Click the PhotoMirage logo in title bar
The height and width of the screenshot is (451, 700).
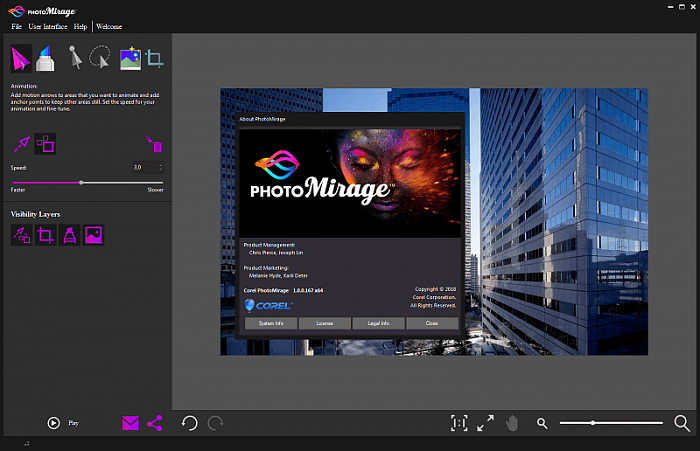tap(42, 11)
